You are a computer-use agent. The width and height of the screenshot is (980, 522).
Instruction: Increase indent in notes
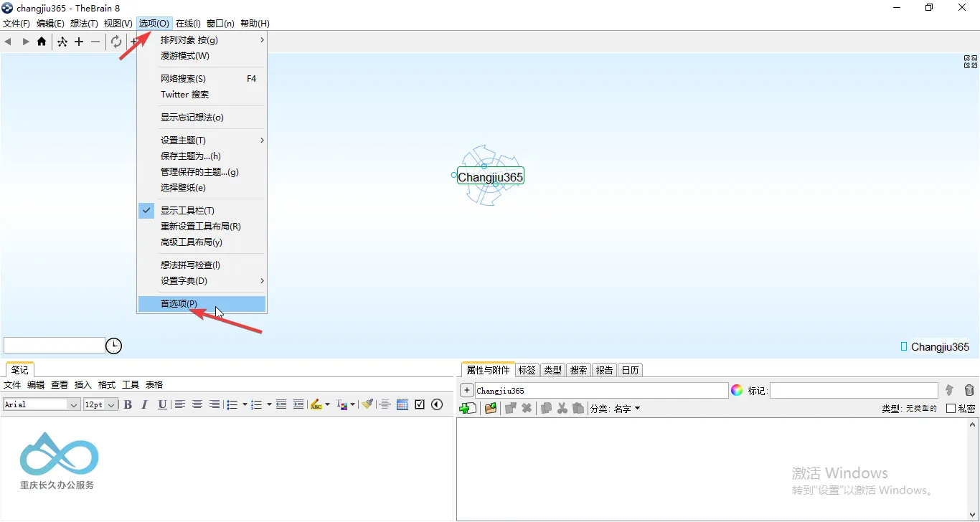coord(298,404)
